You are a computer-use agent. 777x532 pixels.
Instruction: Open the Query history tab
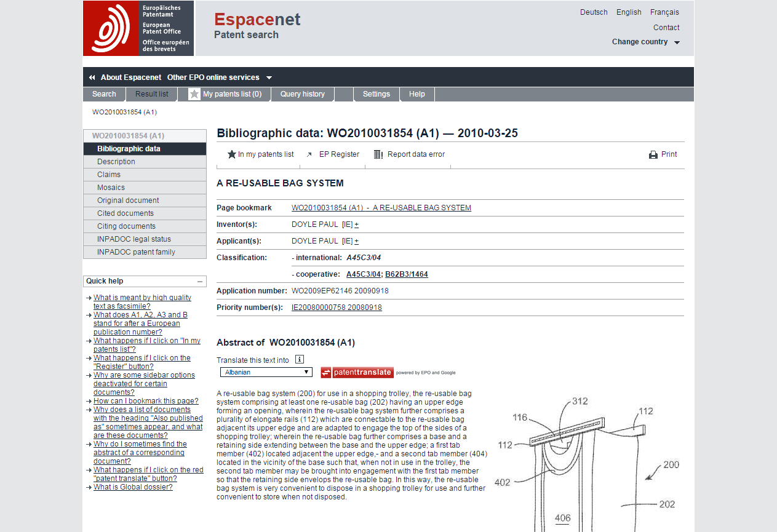point(303,94)
